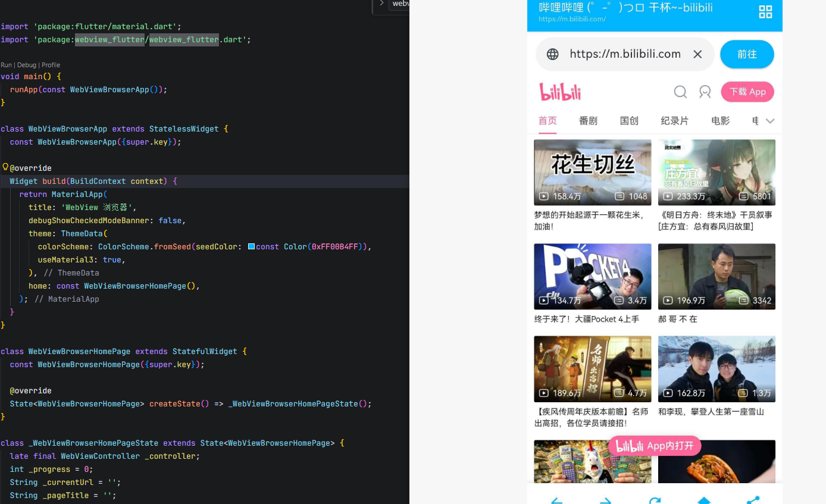Click the Run code lens above main
The width and height of the screenshot is (826, 504).
click(6, 65)
